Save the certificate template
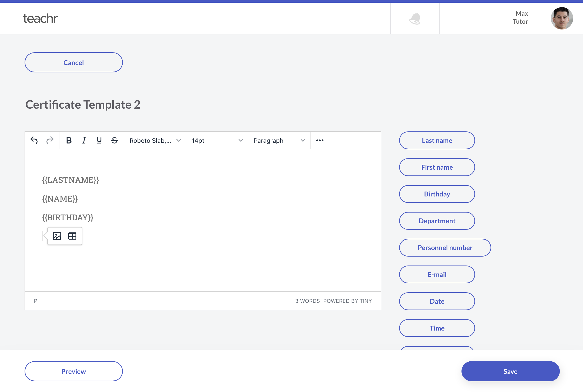Screen dimensions: 583x392 [x=510, y=371]
